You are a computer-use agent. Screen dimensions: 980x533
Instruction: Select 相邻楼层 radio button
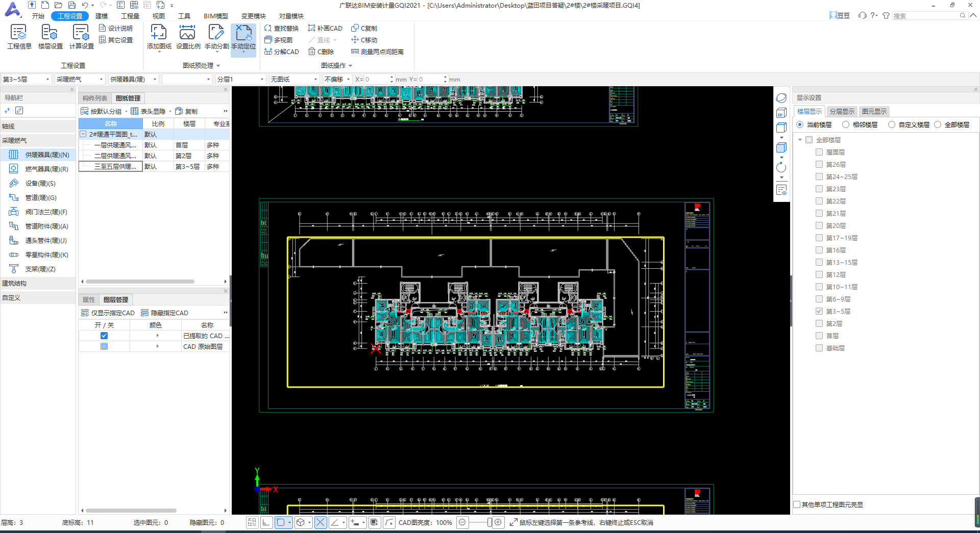click(x=846, y=124)
